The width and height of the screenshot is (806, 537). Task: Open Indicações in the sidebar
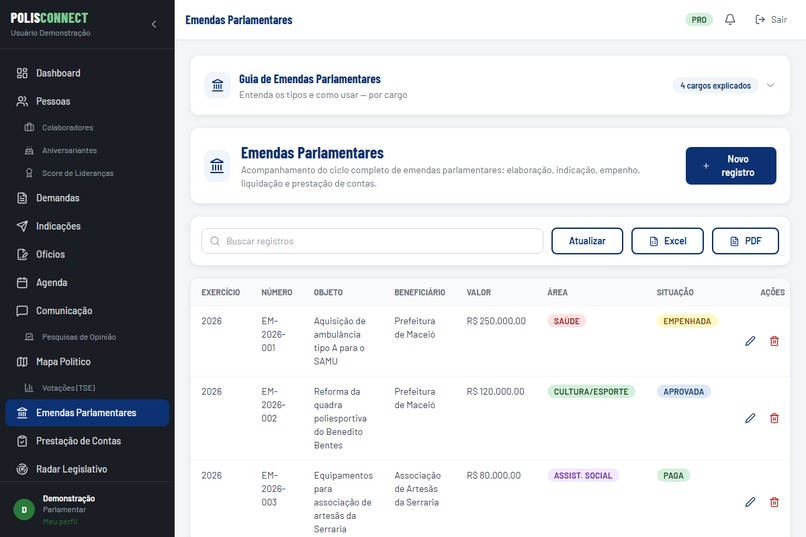[87, 226]
